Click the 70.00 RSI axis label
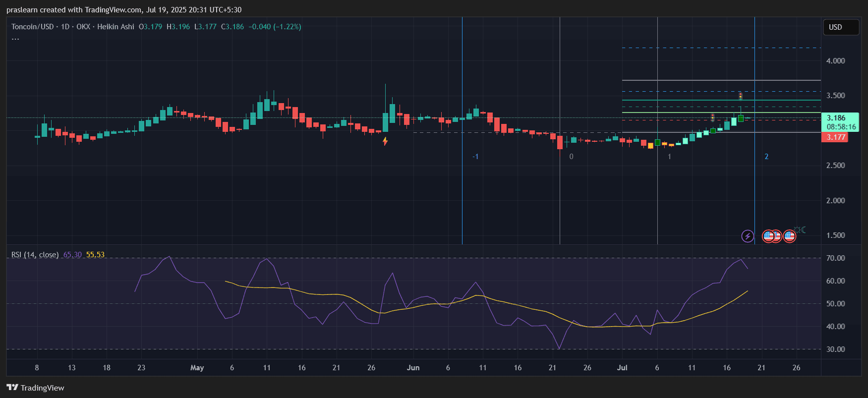Image resolution: width=868 pixels, height=398 pixels. pyautogui.click(x=835, y=258)
